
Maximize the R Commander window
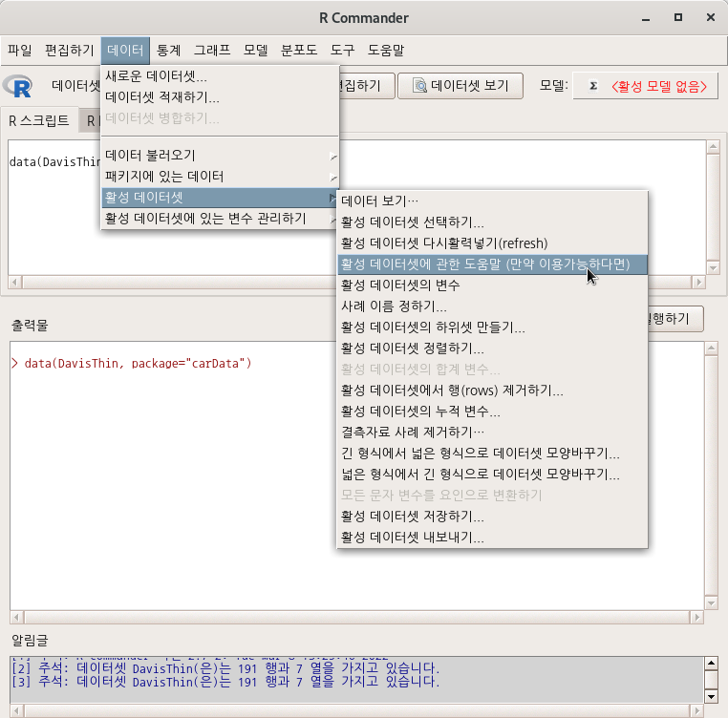point(678,17)
